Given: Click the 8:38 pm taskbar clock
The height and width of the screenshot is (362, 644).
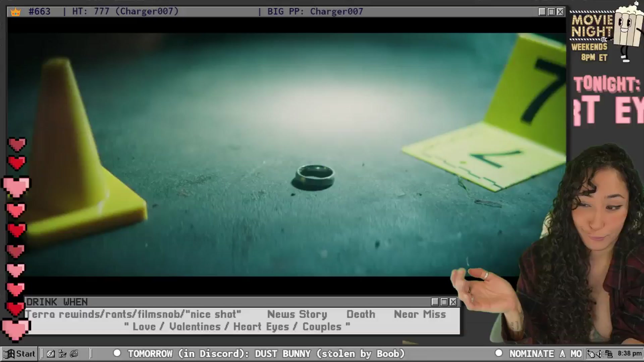Looking at the screenshot, I should coord(630,353).
